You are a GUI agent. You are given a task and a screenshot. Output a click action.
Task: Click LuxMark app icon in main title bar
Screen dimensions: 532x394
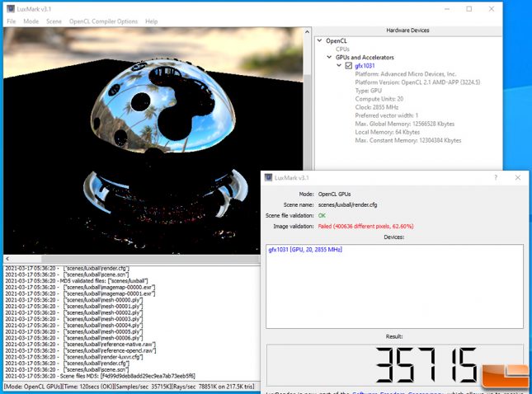pos(11,9)
